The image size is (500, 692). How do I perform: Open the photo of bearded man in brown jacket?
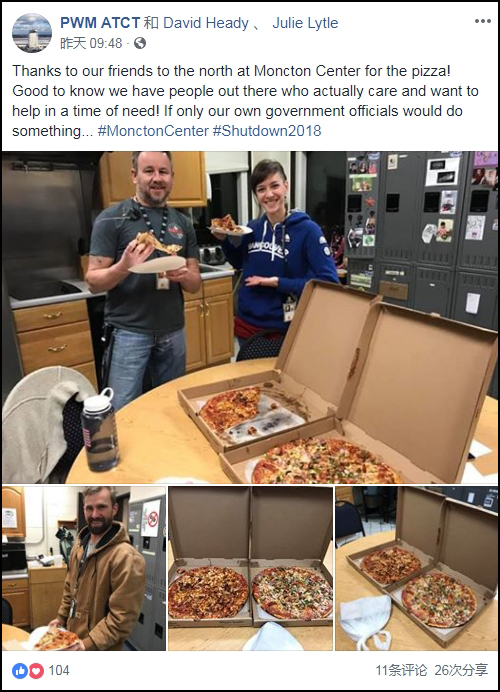tap(84, 568)
